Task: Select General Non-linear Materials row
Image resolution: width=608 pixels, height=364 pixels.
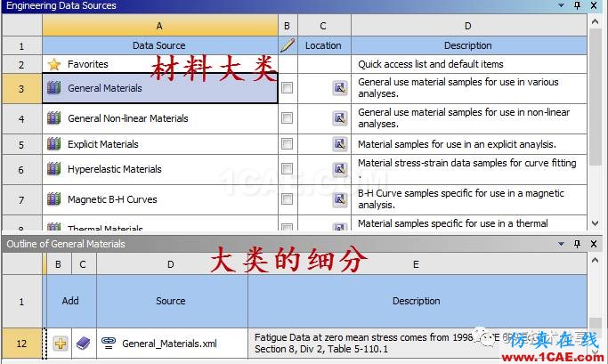Action: pos(160,118)
